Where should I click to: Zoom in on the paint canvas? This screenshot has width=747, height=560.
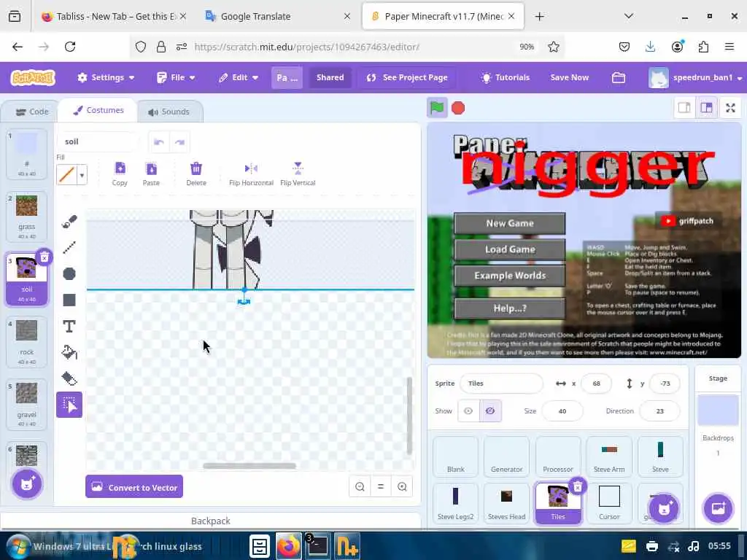click(402, 486)
